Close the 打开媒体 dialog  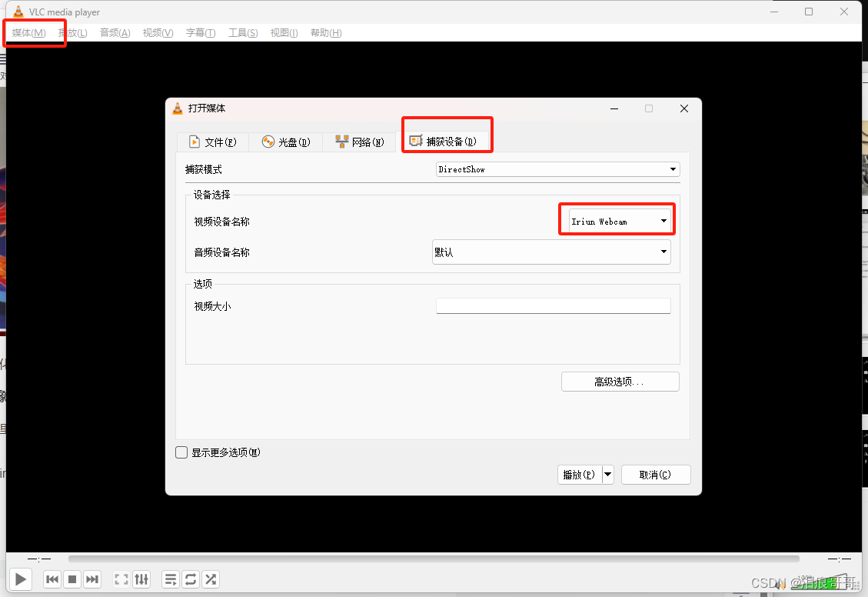[684, 108]
